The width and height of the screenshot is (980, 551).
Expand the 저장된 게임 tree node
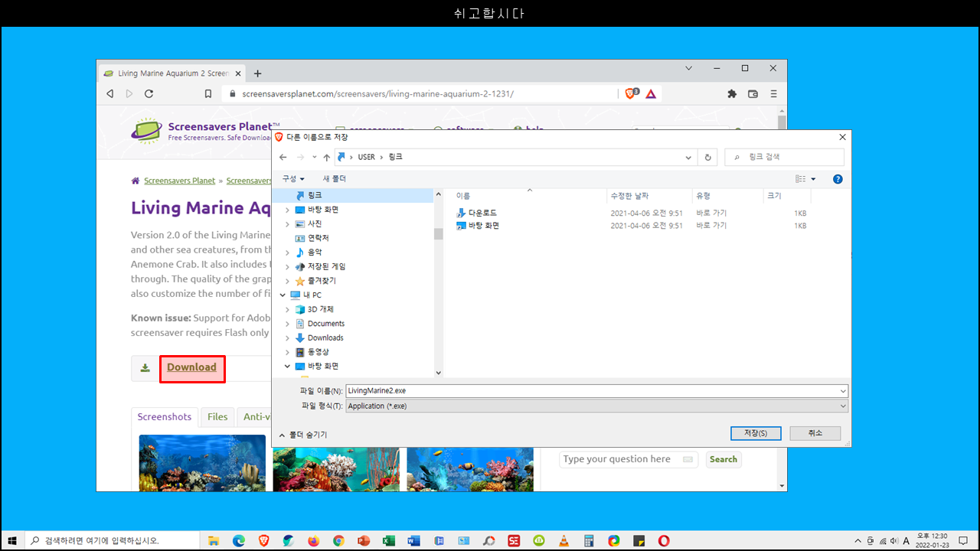pos(288,266)
